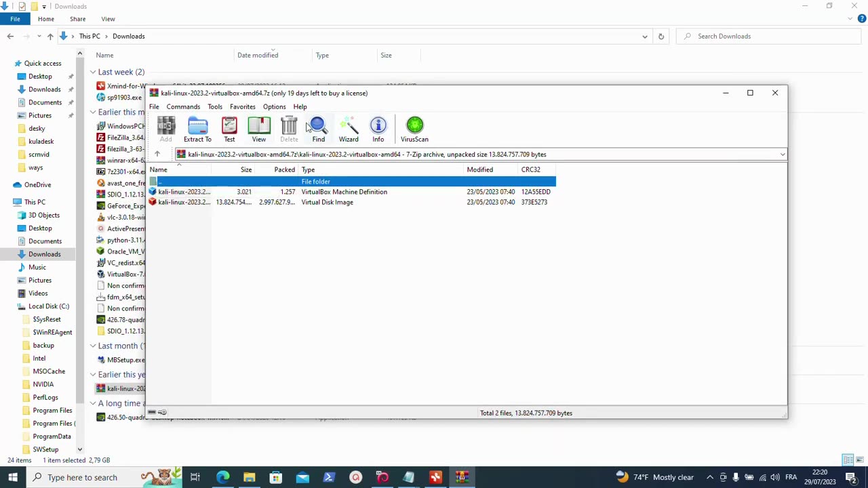
Task: Select Quick access in Explorer sidebar
Action: 43,63
